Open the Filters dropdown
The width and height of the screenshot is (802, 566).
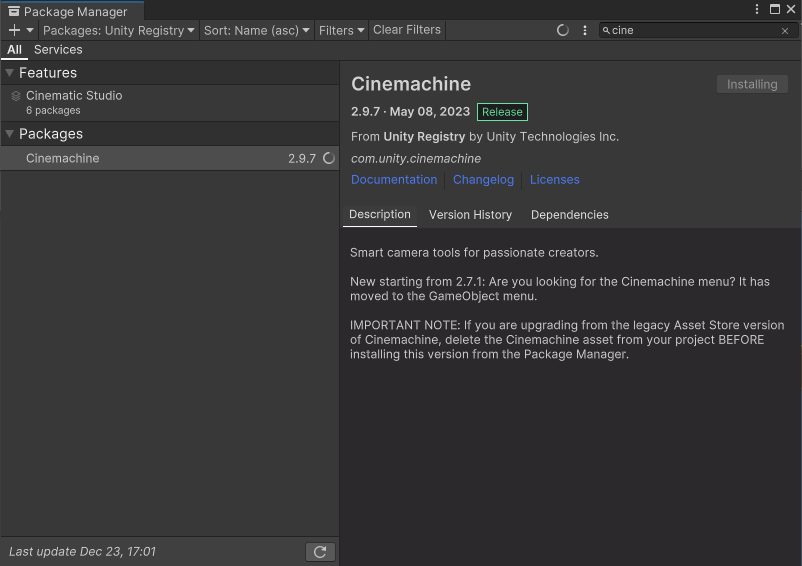(x=341, y=30)
